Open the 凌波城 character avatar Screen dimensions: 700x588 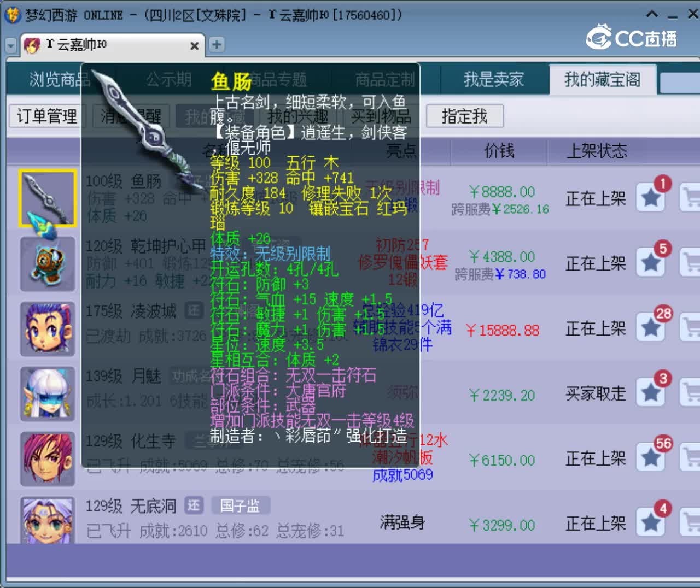pos(48,329)
